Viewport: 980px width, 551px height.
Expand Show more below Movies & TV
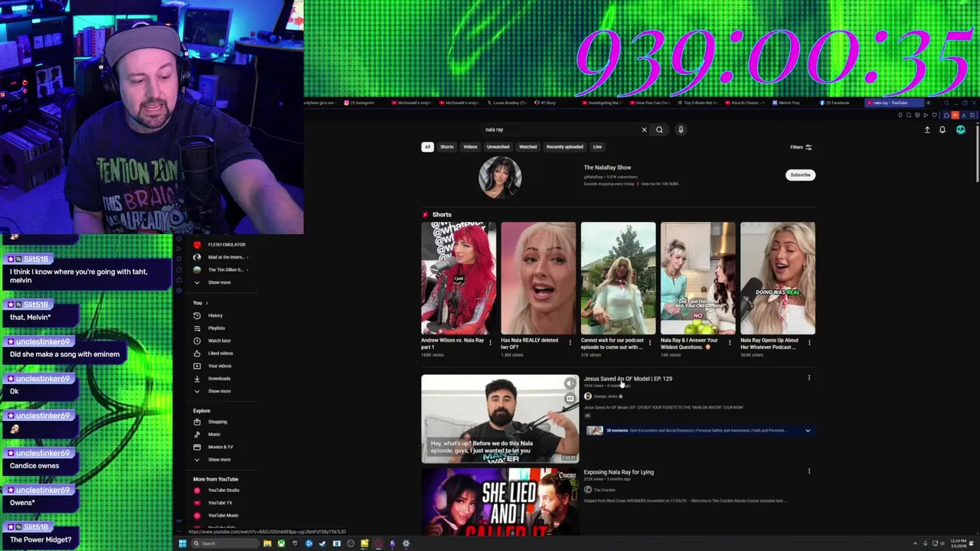coord(219,459)
